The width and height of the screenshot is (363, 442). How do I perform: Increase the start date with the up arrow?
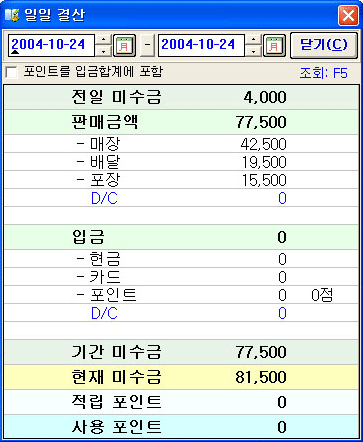tap(104, 40)
